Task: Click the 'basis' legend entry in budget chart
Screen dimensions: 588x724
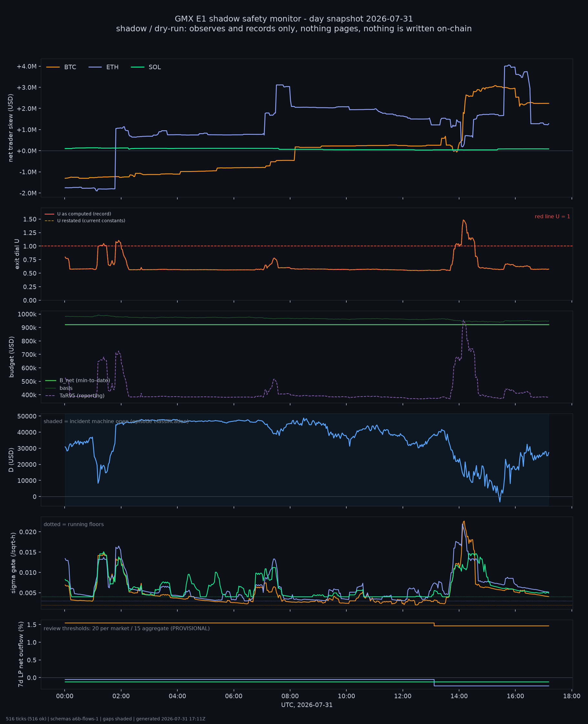Action: pos(59,388)
